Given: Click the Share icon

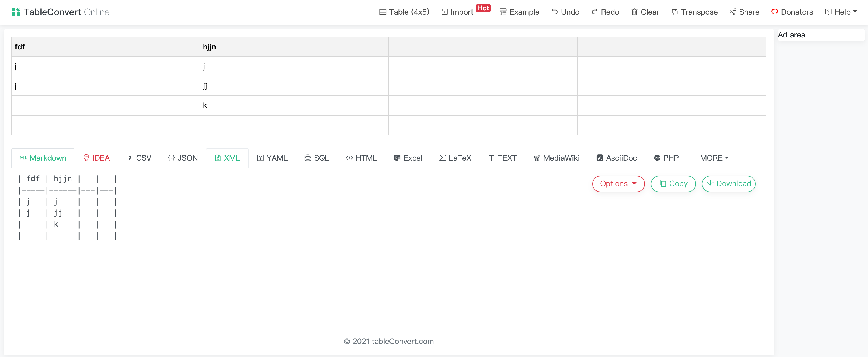Looking at the screenshot, I should [733, 12].
